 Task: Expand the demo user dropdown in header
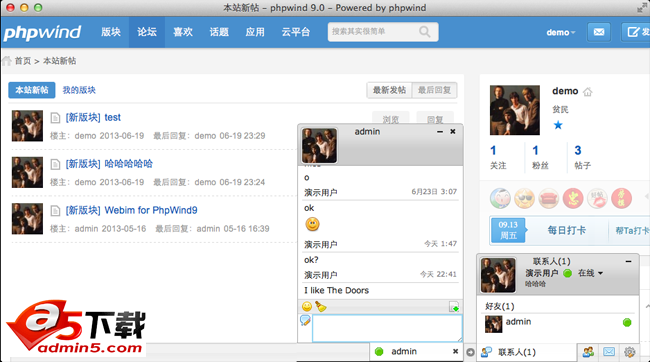tap(560, 32)
